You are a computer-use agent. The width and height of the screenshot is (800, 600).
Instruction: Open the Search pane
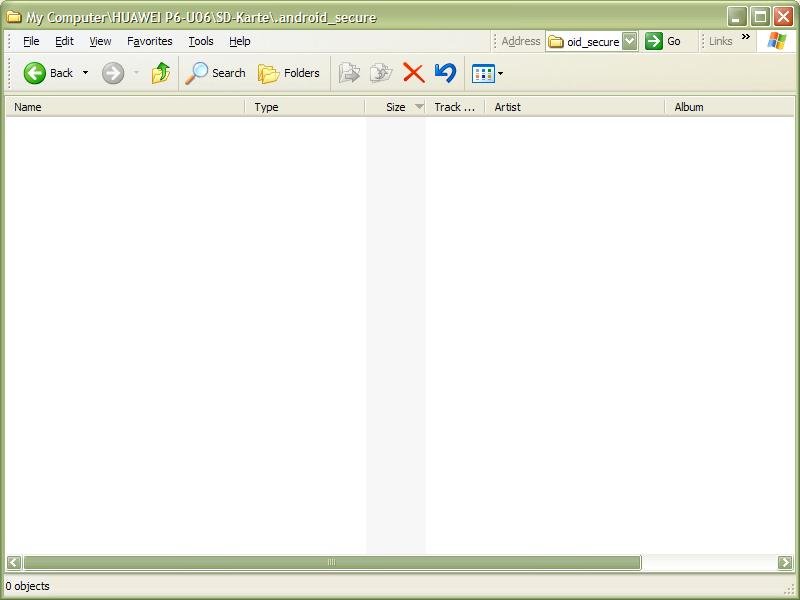tap(215, 73)
